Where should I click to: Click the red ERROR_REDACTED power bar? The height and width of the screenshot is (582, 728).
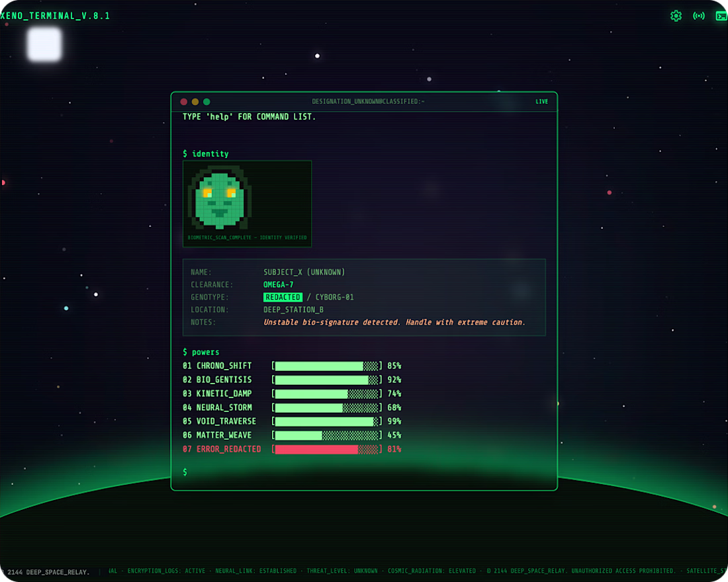coord(327,449)
